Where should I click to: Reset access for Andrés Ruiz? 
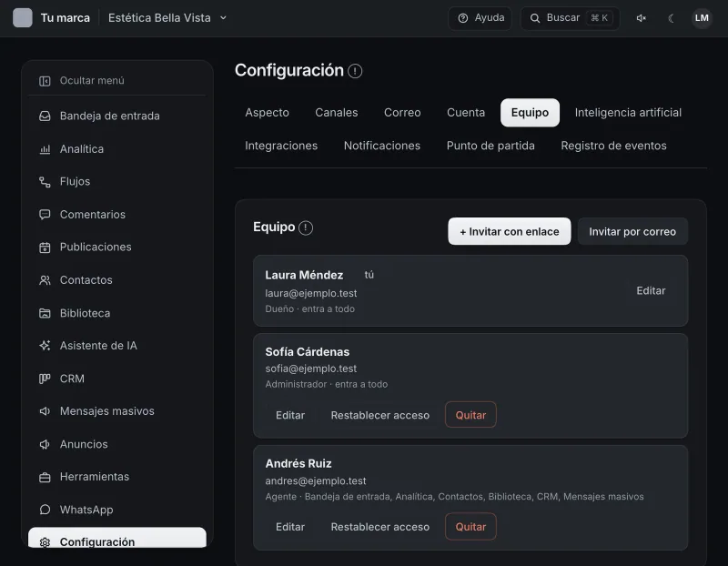point(379,527)
